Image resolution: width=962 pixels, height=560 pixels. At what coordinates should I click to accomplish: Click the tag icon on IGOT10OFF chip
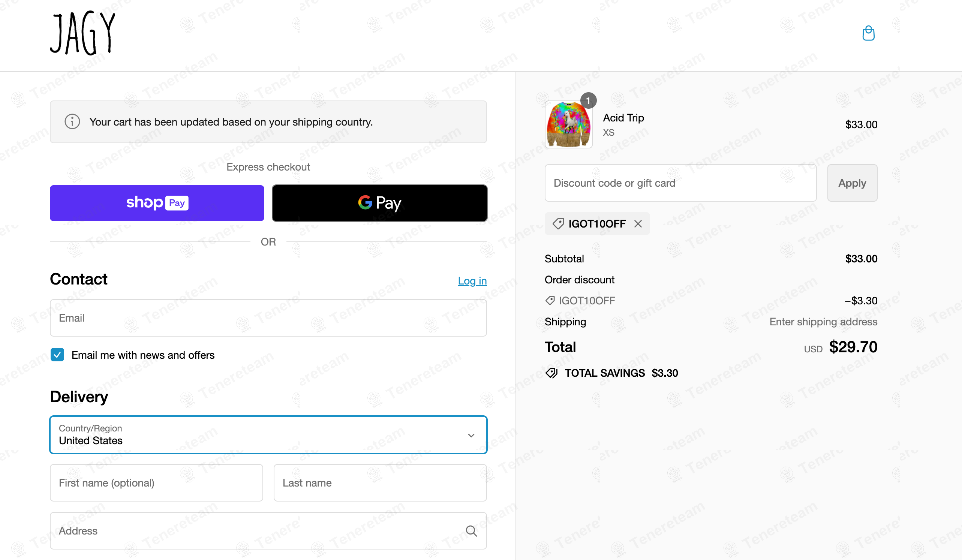tap(558, 224)
